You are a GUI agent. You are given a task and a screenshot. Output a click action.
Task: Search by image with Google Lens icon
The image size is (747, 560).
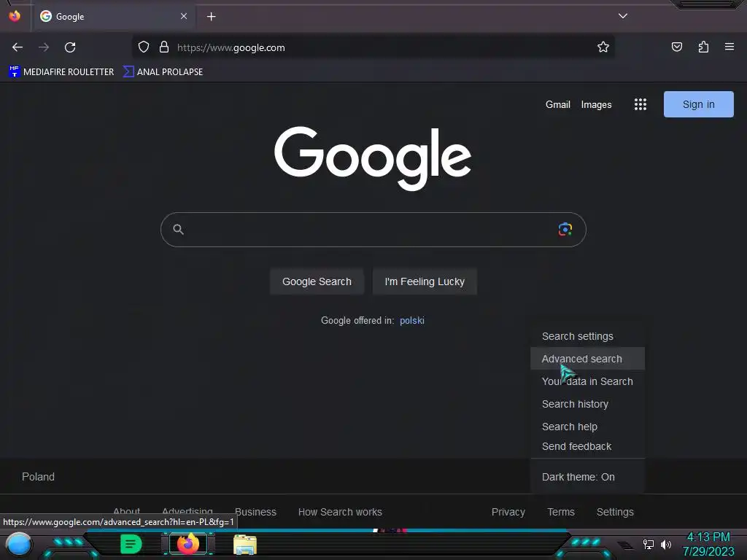565,230
